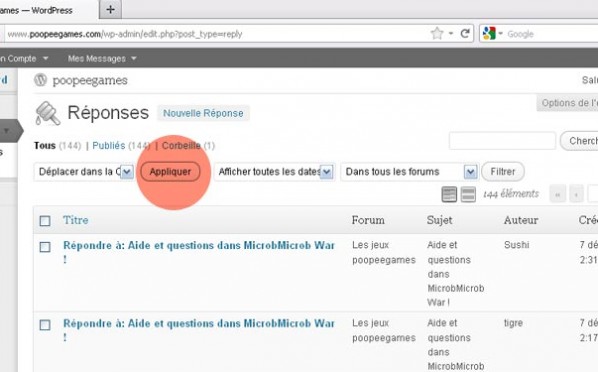Click the Filtrer button
The image size is (598, 372).
[503, 172]
